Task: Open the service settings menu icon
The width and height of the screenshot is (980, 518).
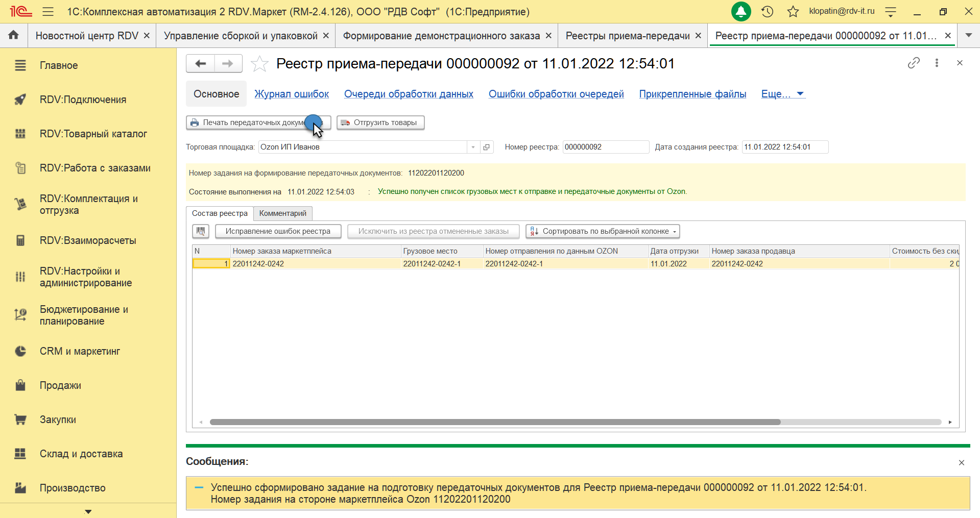Action: tap(891, 11)
